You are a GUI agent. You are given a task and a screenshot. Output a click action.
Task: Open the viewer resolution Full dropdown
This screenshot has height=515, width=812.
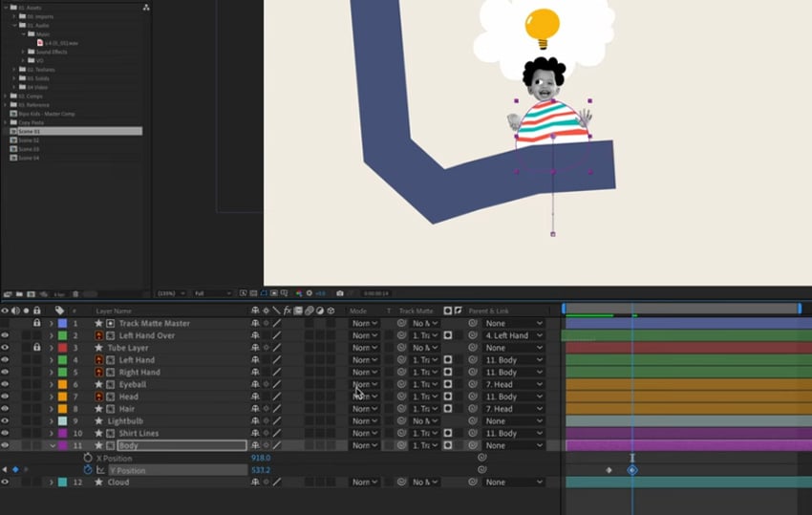(212, 293)
